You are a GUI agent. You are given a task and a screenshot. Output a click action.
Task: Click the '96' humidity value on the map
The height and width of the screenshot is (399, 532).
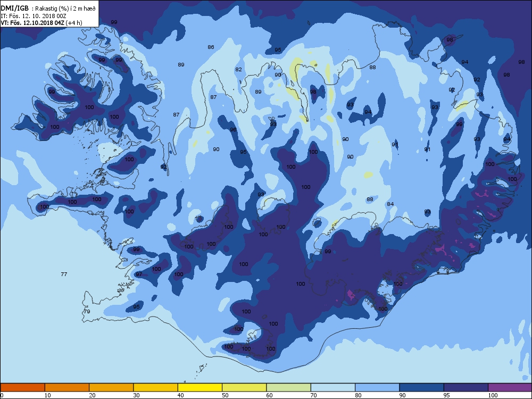coord(233,130)
